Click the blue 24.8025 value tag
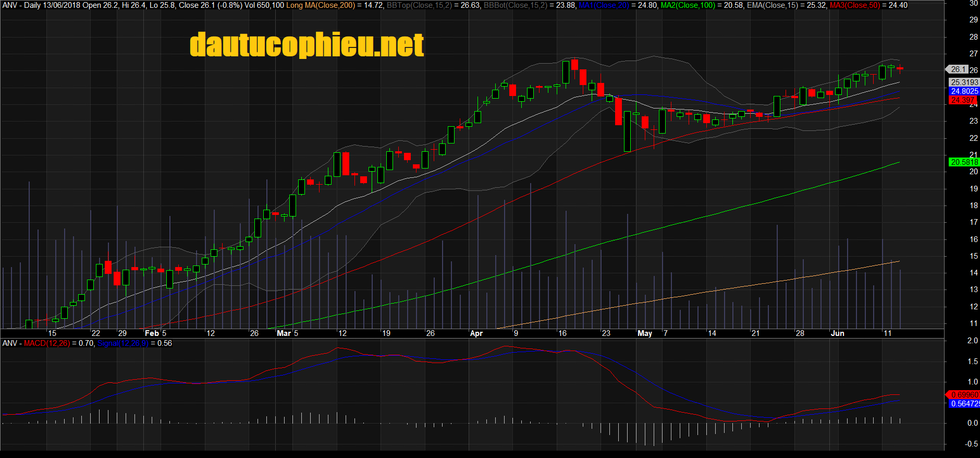The image size is (980, 458). pos(964,91)
